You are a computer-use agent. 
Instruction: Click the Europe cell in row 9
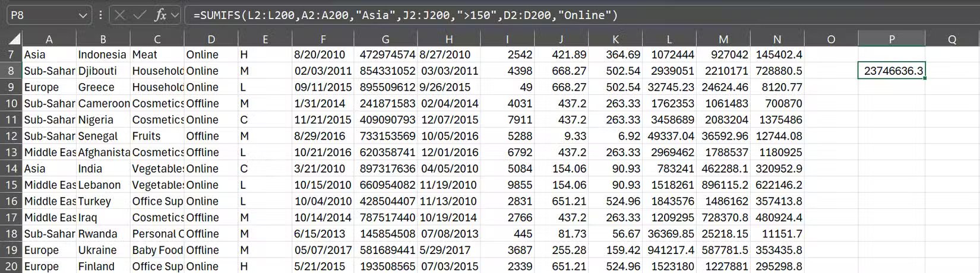49,87
